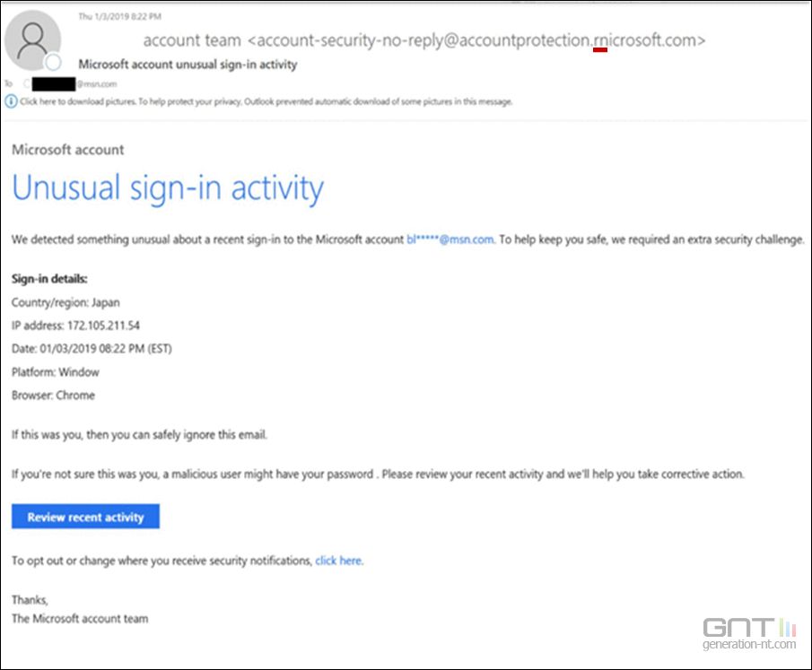This screenshot has height=670, width=812.
Task: Click the info icon beside download pictures notice
Action: coord(11,101)
